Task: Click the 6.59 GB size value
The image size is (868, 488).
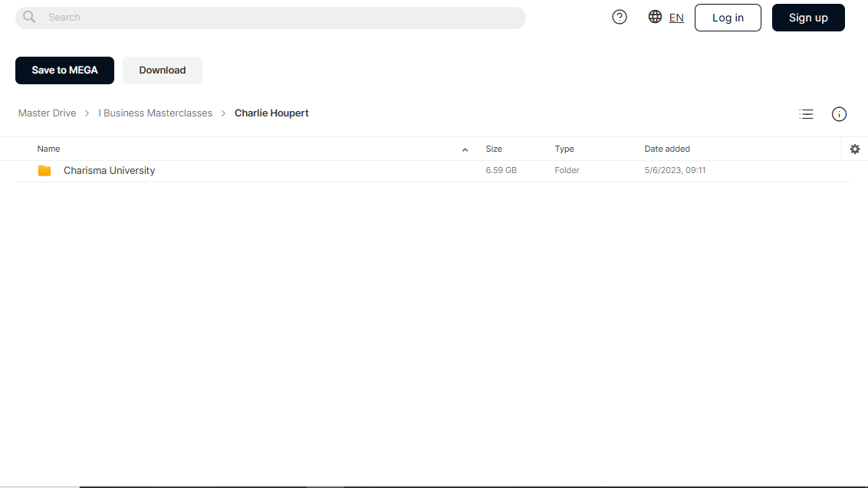Action: 501,170
